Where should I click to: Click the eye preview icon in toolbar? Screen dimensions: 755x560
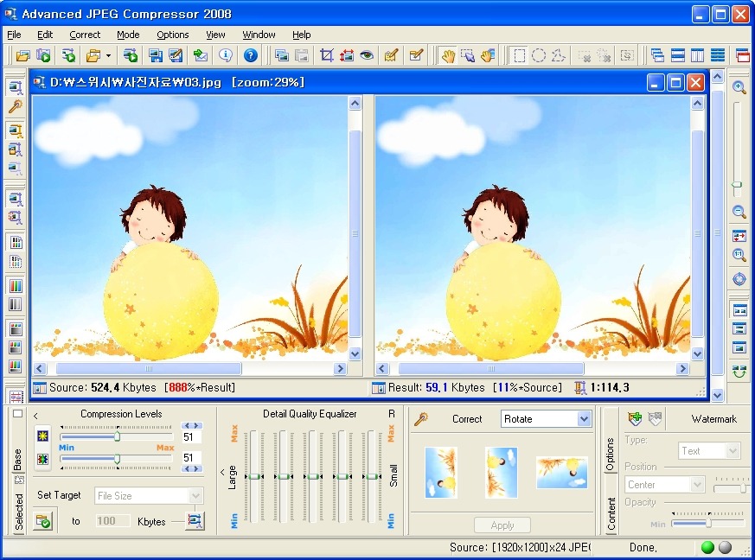[367, 55]
